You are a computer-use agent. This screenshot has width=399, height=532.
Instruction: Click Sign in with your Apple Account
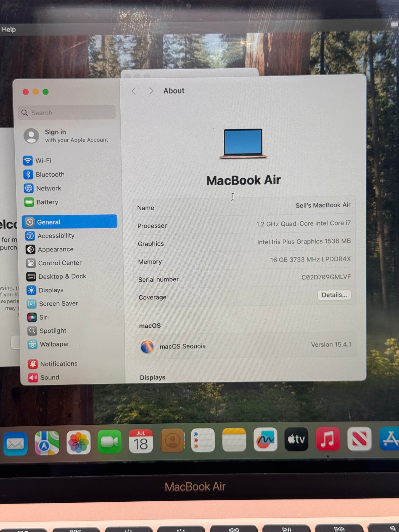(x=66, y=136)
